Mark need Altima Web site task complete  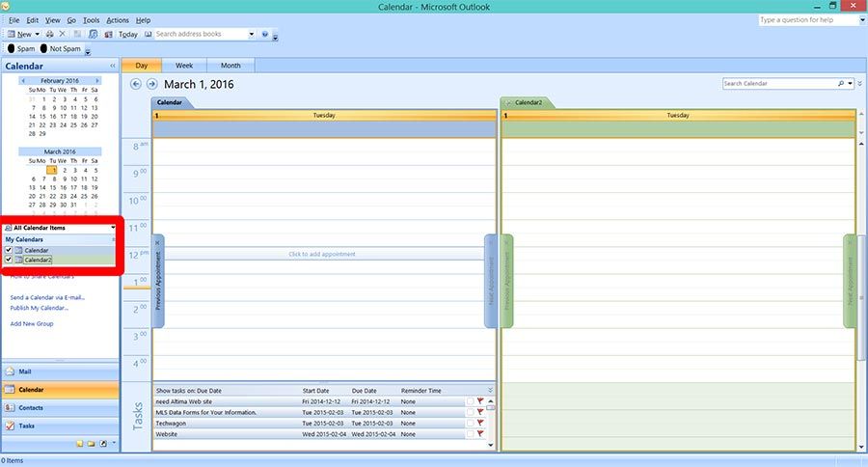(x=470, y=401)
